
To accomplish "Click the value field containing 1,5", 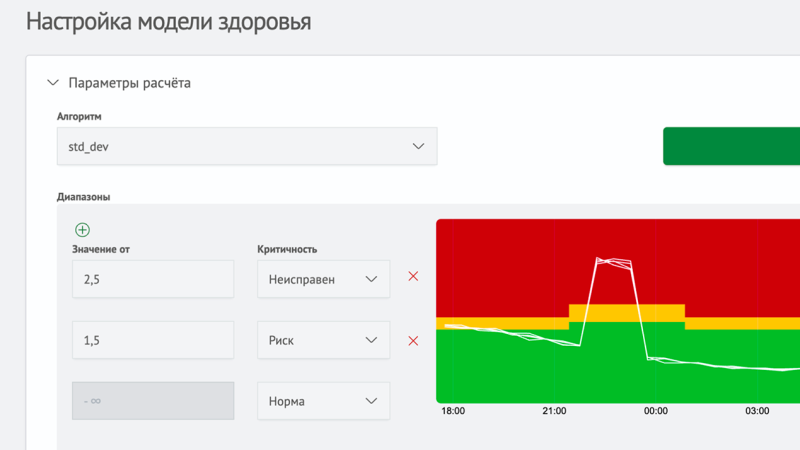I will click(153, 340).
